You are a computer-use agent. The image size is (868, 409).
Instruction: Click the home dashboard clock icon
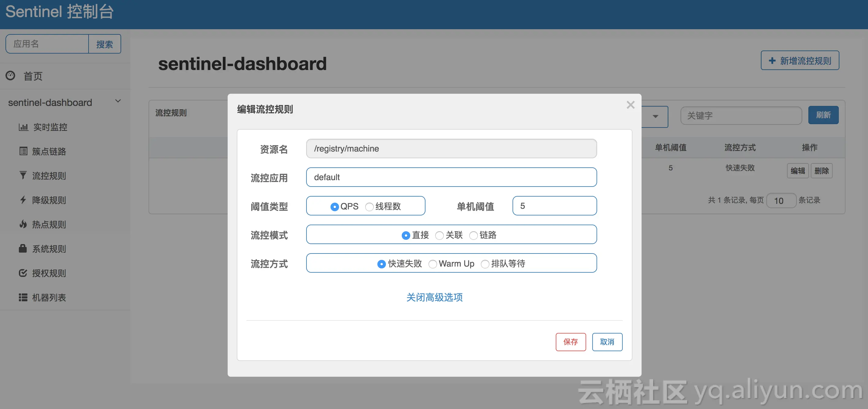tap(10, 75)
